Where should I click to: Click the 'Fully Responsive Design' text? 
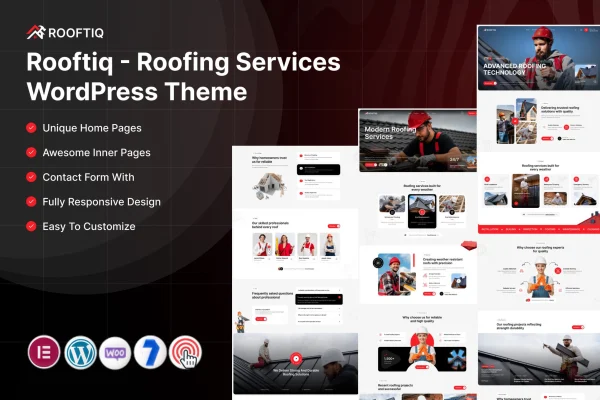pyautogui.click(x=101, y=202)
